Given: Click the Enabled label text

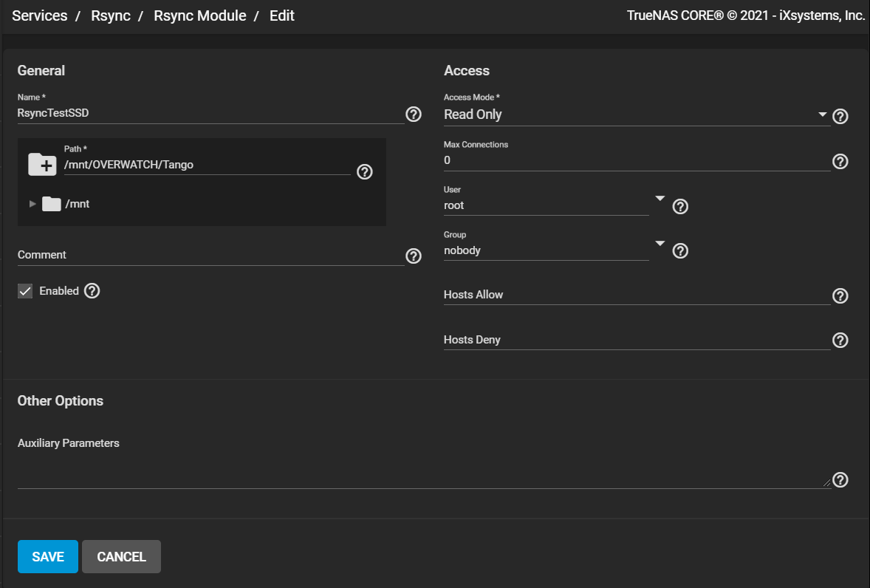Looking at the screenshot, I should point(59,290).
